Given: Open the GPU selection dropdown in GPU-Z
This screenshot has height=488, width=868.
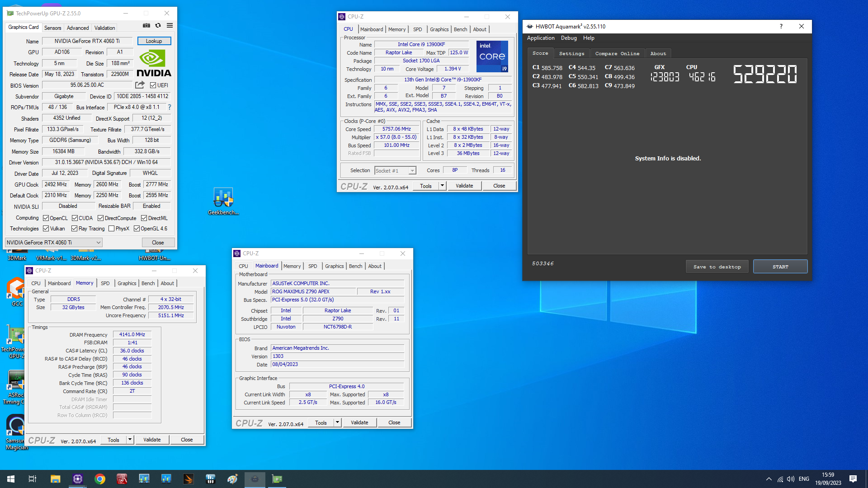Looking at the screenshot, I should 54,243.
